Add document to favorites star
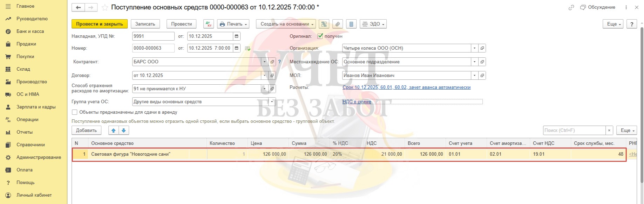 (104, 7)
